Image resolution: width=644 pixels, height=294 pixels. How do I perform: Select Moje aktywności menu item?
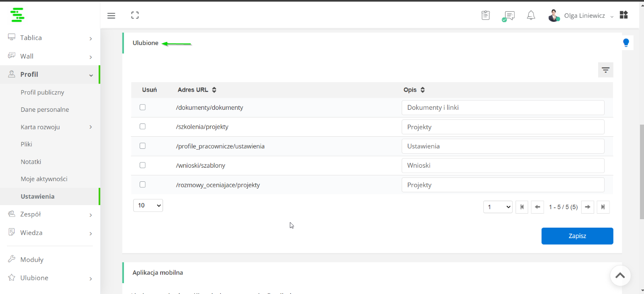pyautogui.click(x=44, y=179)
